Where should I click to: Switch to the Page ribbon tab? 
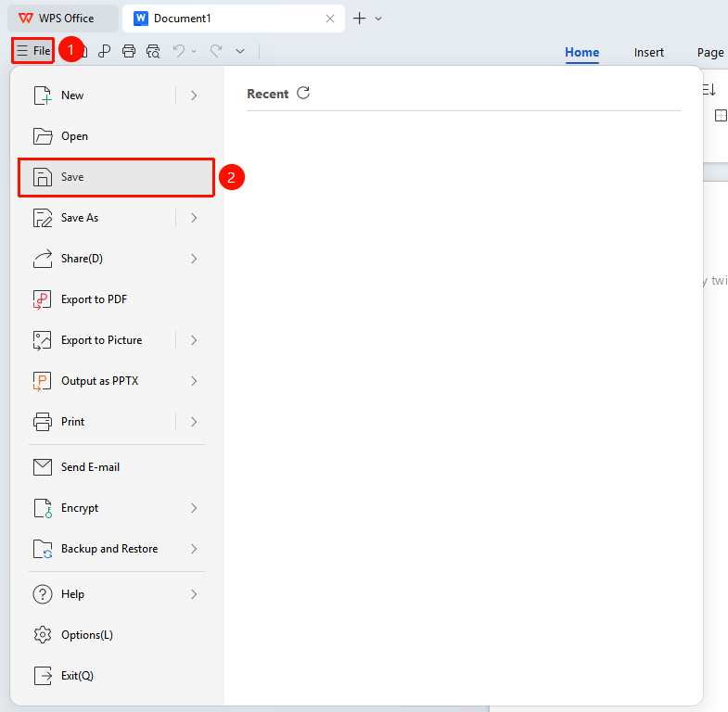click(709, 53)
